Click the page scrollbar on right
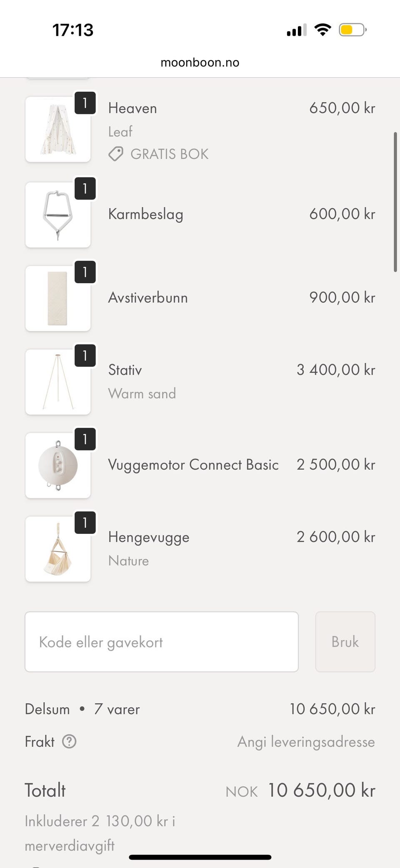The width and height of the screenshot is (400, 868). 395,202
